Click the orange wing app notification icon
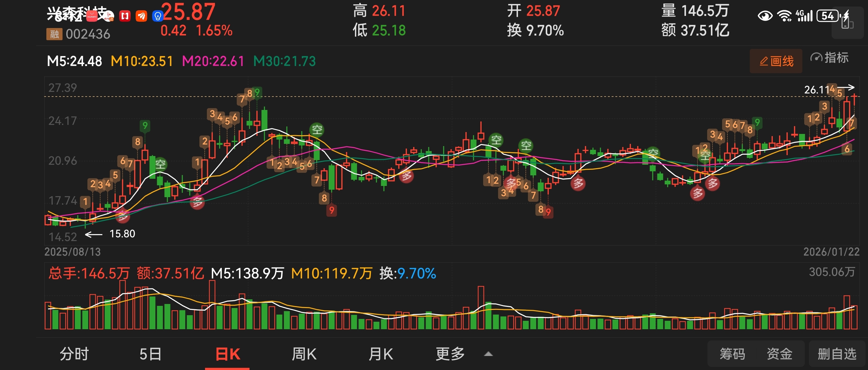The width and height of the screenshot is (868, 370). click(141, 16)
